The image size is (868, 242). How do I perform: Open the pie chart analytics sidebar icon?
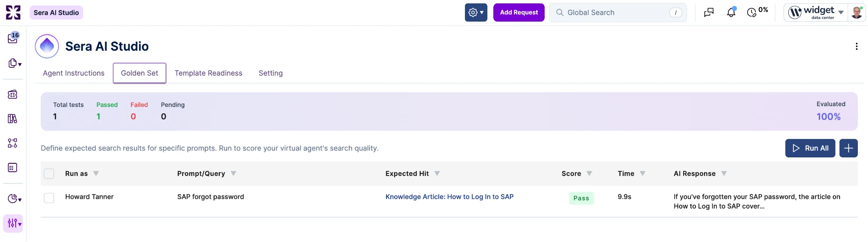[14, 198]
